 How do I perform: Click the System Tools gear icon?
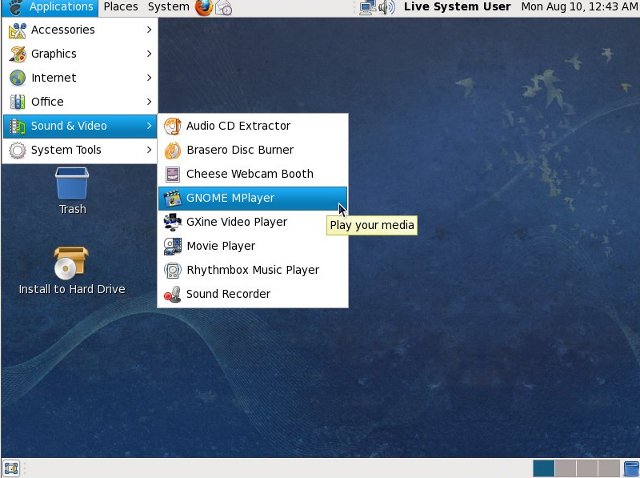pos(18,150)
